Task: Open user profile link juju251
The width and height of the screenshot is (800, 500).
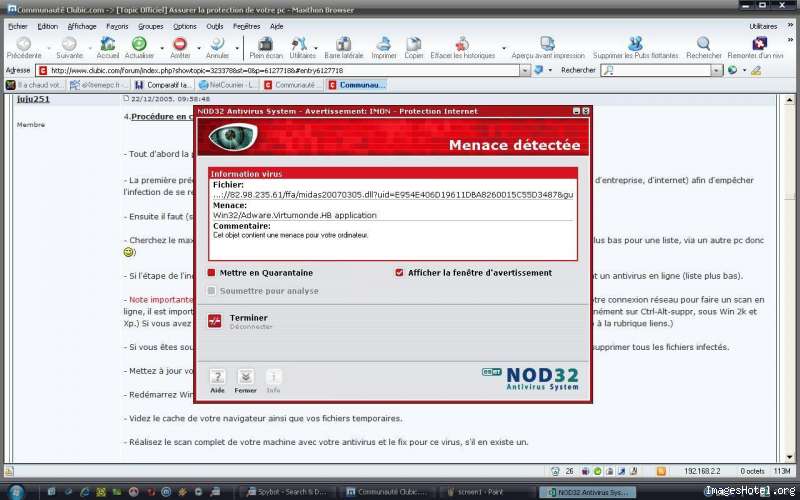Action: 33,99
